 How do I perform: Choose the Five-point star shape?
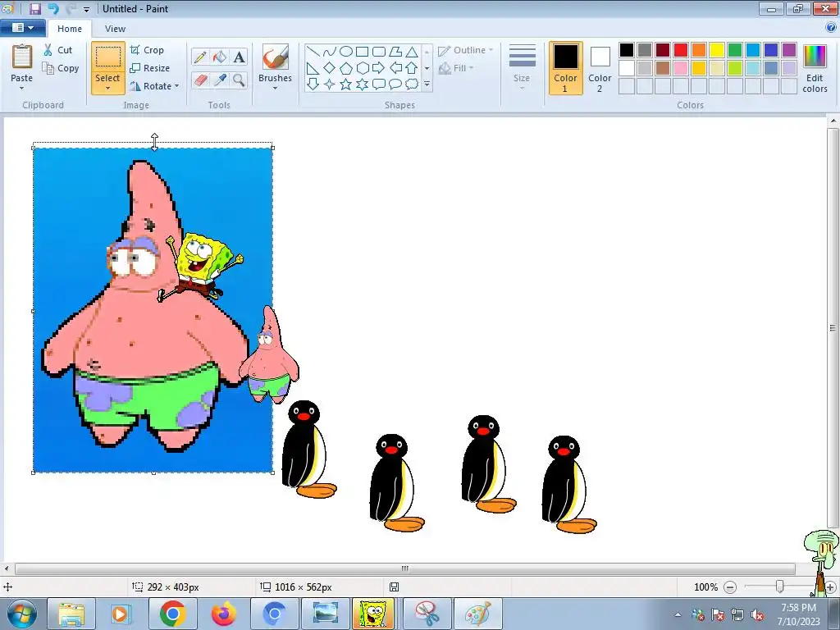[x=346, y=84]
